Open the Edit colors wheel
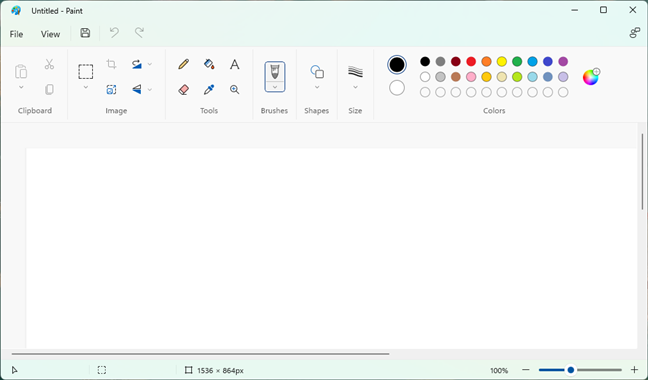The height and width of the screenshot is (380, 648). coord(591,77)
